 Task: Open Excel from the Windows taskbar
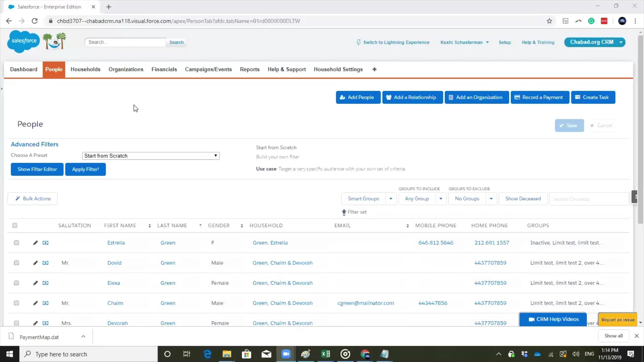[325, 354]
